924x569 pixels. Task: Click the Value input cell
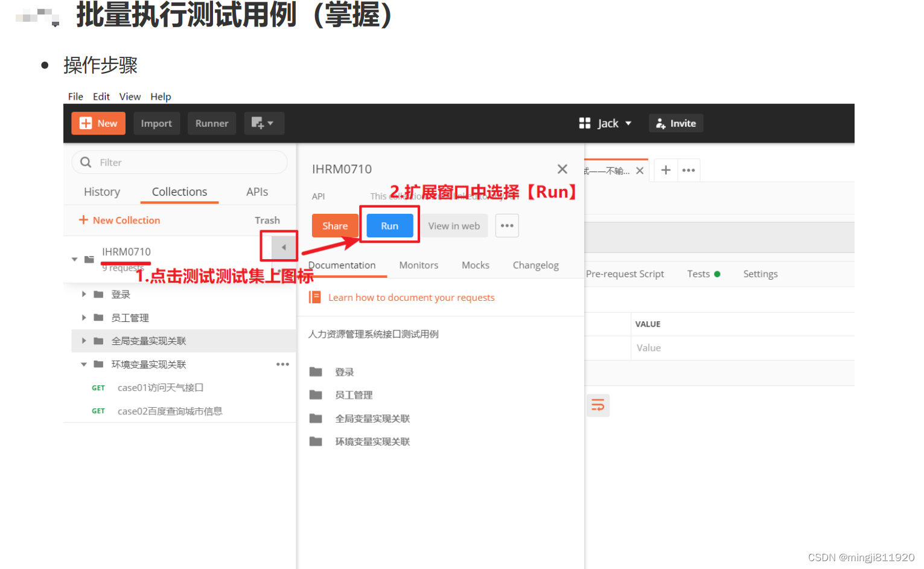click(x=742, y=348)
